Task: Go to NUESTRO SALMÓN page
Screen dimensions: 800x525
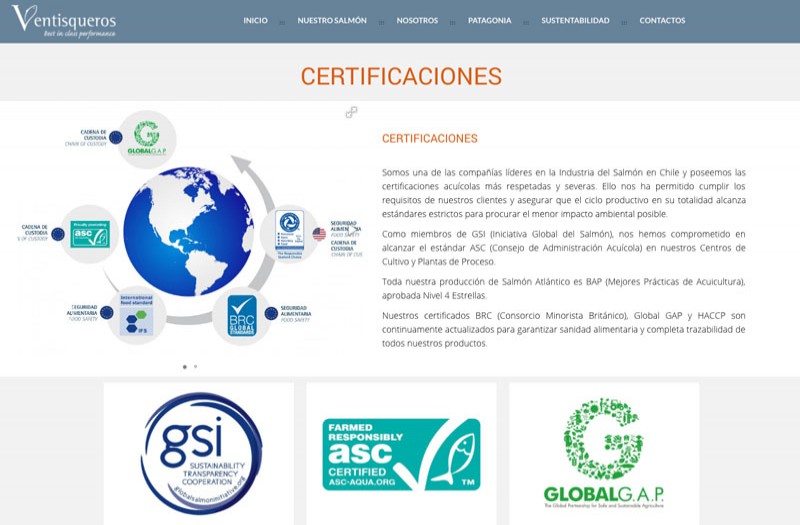Action: [x=332, y=21]
